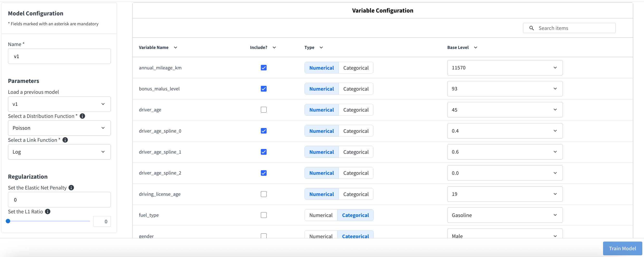Check include for fuel_type

[263, 215]
